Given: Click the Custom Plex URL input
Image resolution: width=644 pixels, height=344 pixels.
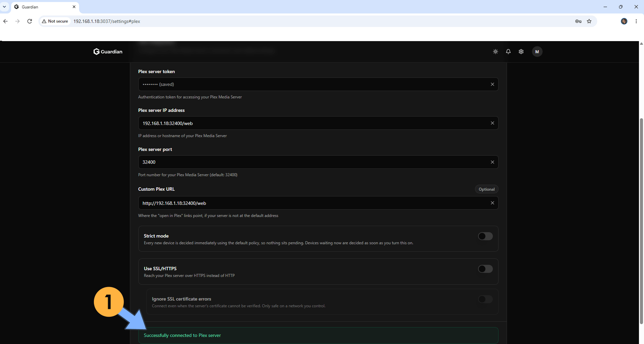Looking at the screenshot, I should tap(318, 203).
